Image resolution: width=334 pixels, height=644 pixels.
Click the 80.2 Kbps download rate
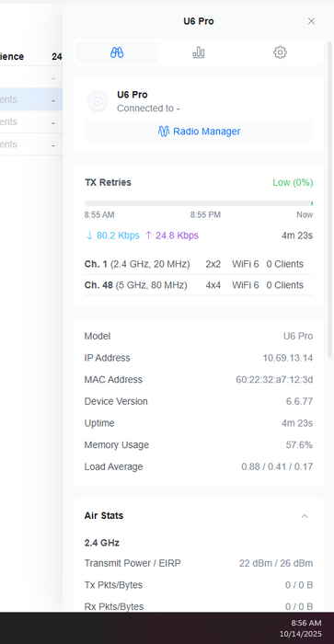pos(113,236)
